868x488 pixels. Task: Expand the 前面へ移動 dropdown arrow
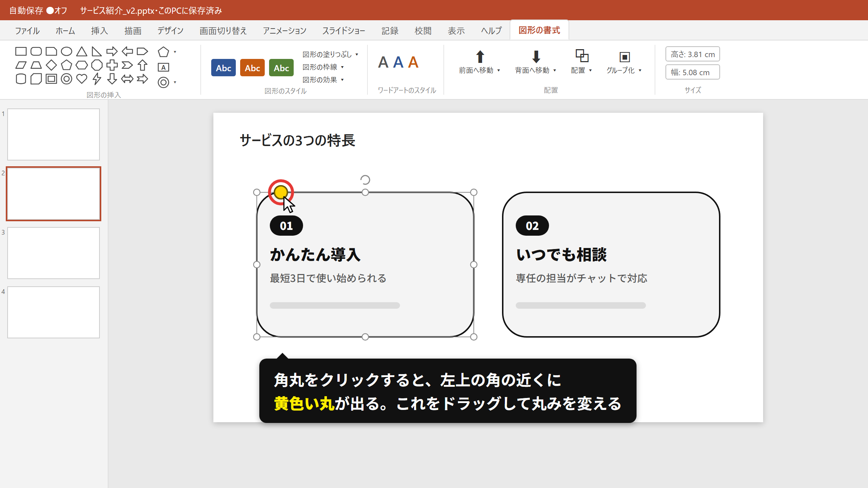tap(499, 70)
